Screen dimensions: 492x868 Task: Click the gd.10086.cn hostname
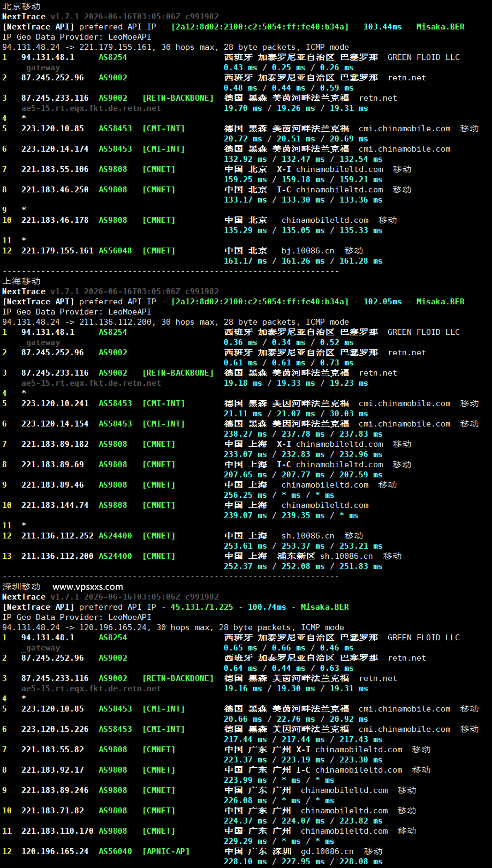pyautogui.click(x=327, y=851)
